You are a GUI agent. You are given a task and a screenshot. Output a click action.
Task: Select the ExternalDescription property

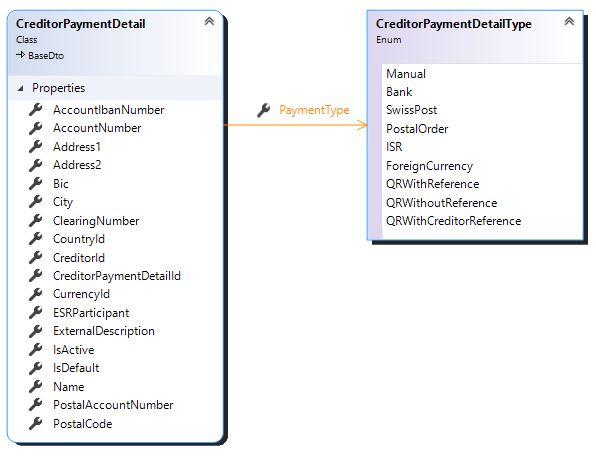tap(104, 331)
